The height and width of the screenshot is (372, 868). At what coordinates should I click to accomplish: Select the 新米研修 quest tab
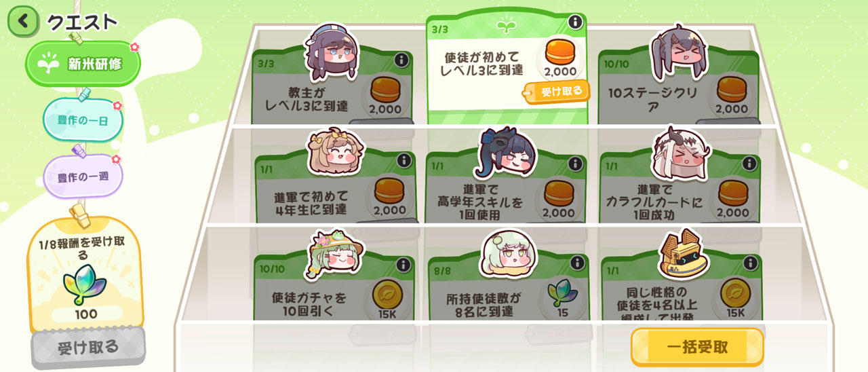(83, 64)
